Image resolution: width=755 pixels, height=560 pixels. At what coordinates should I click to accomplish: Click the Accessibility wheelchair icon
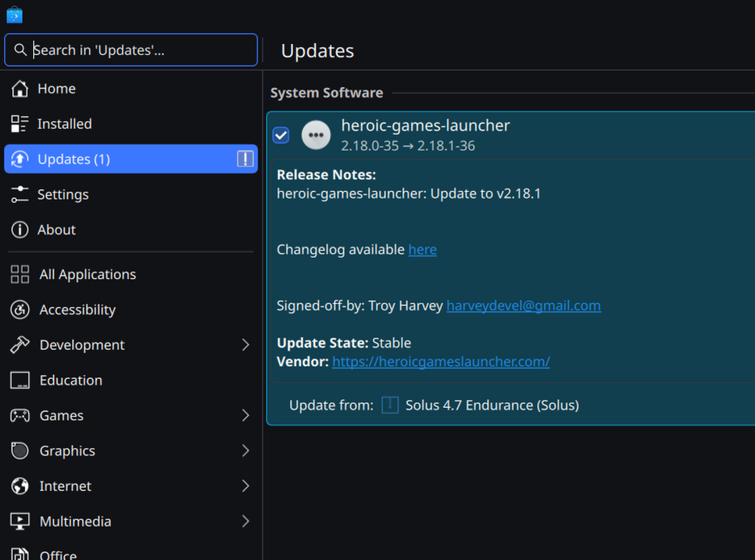click(x=20, y=309)
